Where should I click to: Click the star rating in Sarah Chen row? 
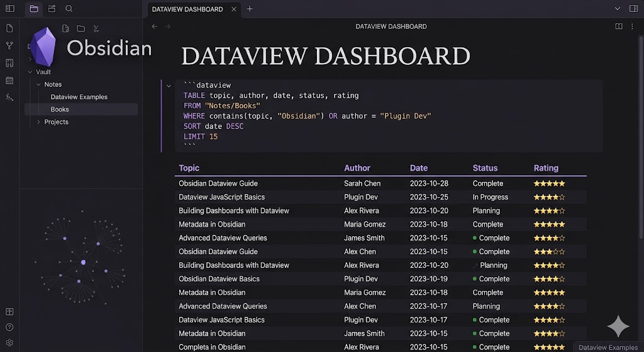pos(549,183)
